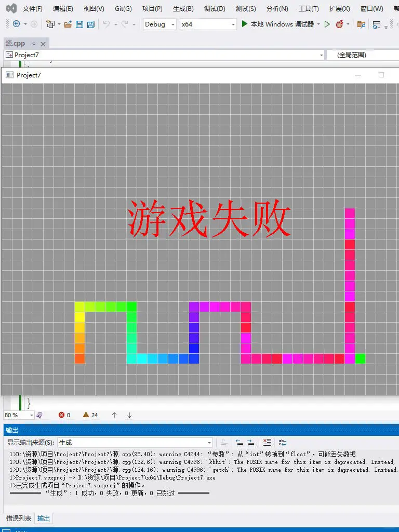Open the 80 % zoom dropdown
The height and width of the screenshot is (532, 399).
(19, 415)
